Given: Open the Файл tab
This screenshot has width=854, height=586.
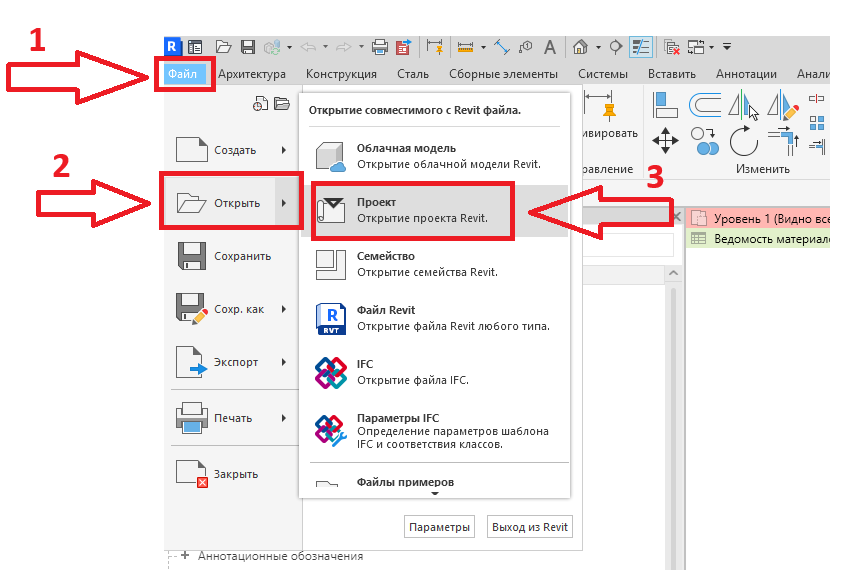Looking at the screenshot, I should 182,74.
